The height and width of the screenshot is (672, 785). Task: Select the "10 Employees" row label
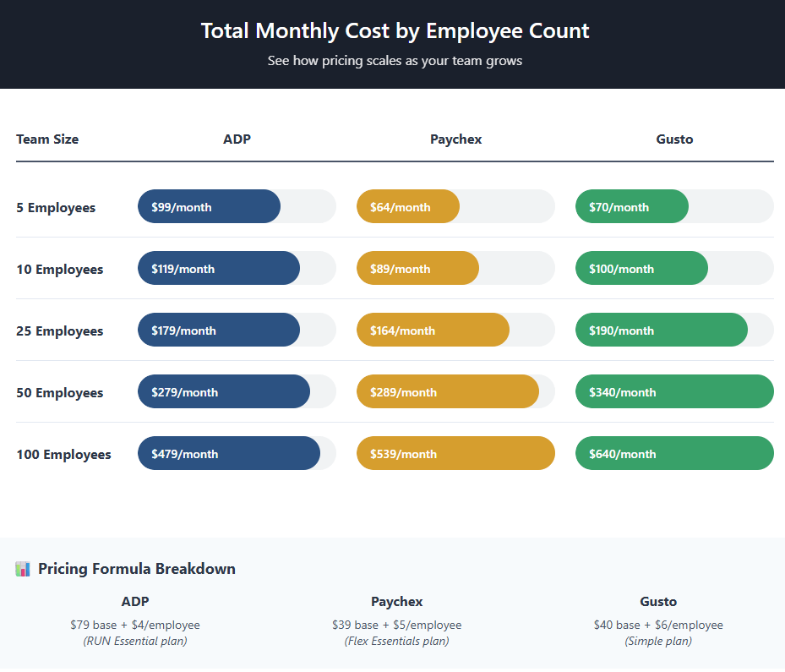(x=60, y=269)
